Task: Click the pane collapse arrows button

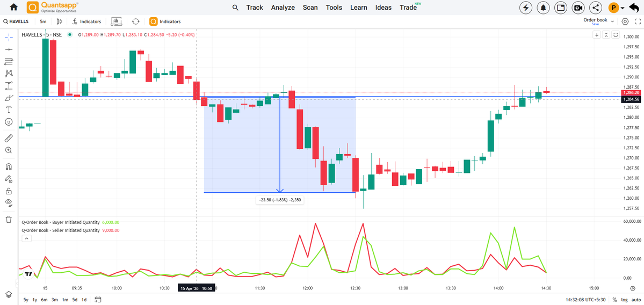Action: [606, 35]
